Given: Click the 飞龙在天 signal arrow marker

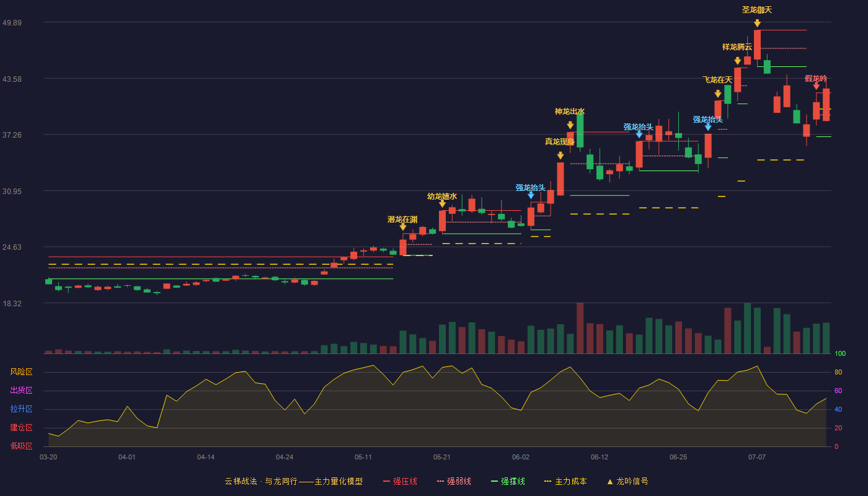Looking at the screenshot, I should [718, 94].
